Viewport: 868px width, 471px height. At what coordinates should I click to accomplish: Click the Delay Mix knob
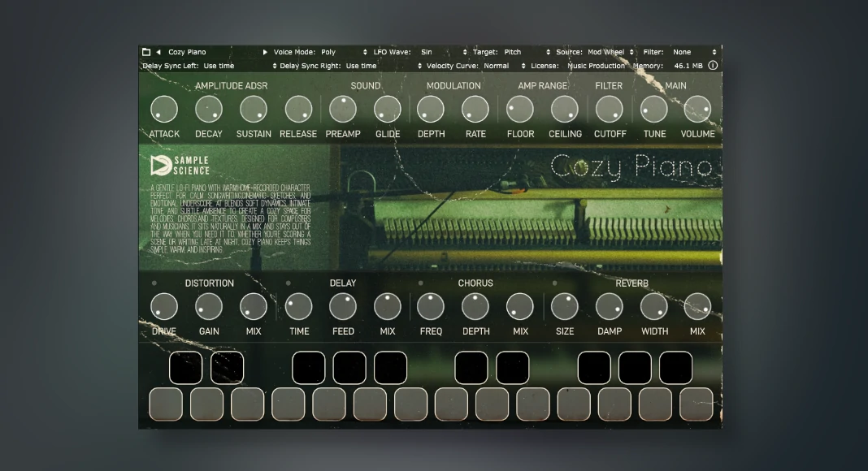(x=388, y=306)
